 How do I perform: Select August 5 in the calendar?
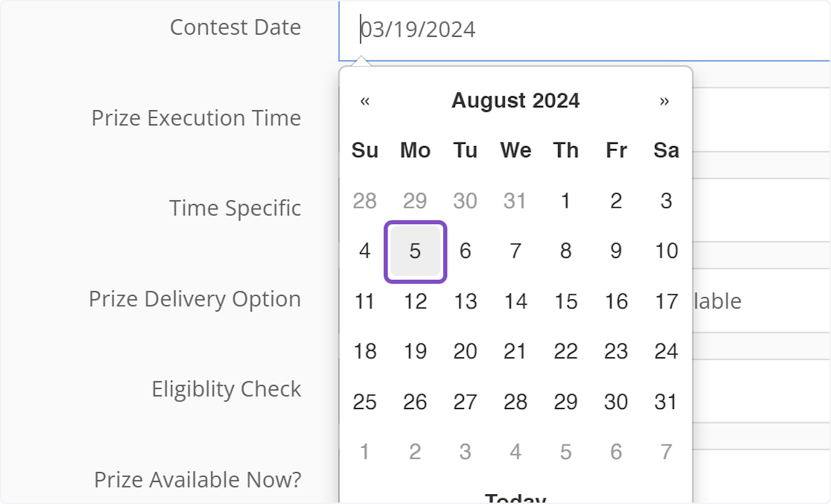415,251
